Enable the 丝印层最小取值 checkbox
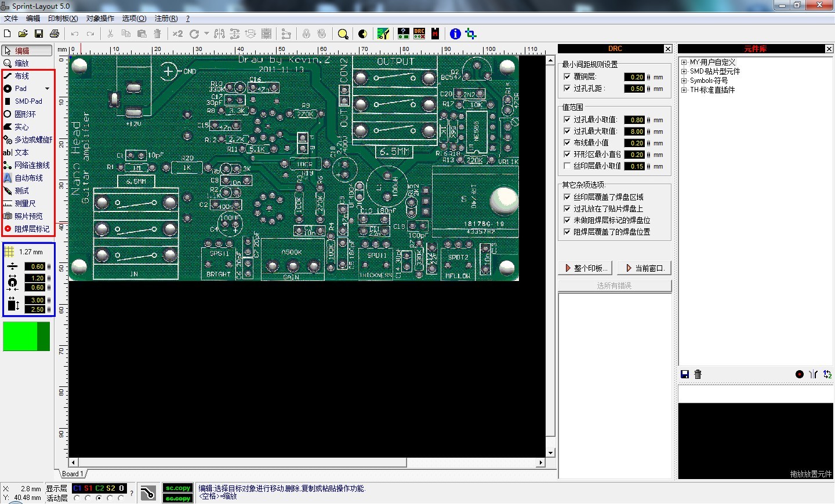The height and width of the screenshot is (504, 835). pos(567,166)
